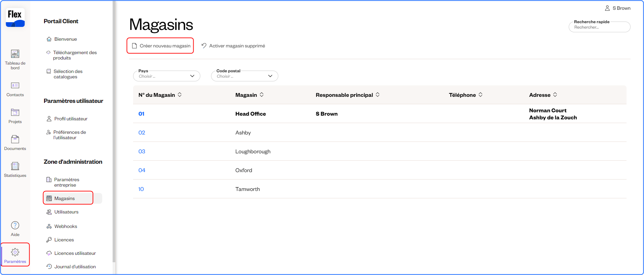
Task: Open Paramètres gear icon
Action: click(15, 252)
